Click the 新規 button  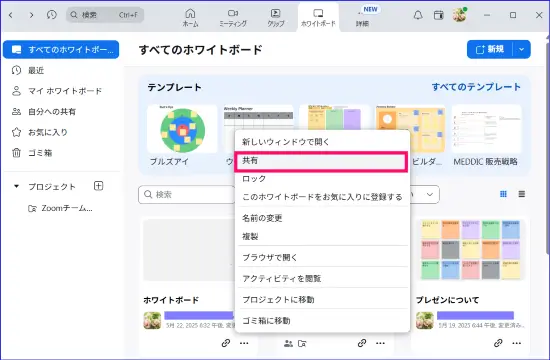click(490, 49)
